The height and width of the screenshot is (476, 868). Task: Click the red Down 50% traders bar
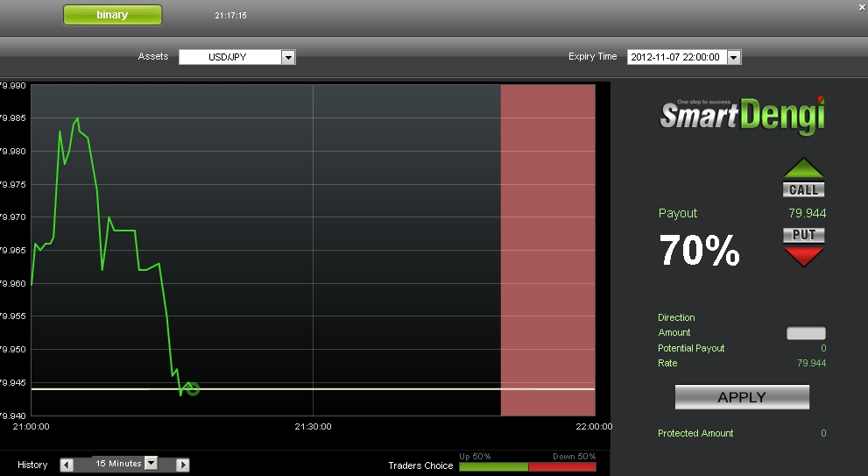click(x=562, y=466)
